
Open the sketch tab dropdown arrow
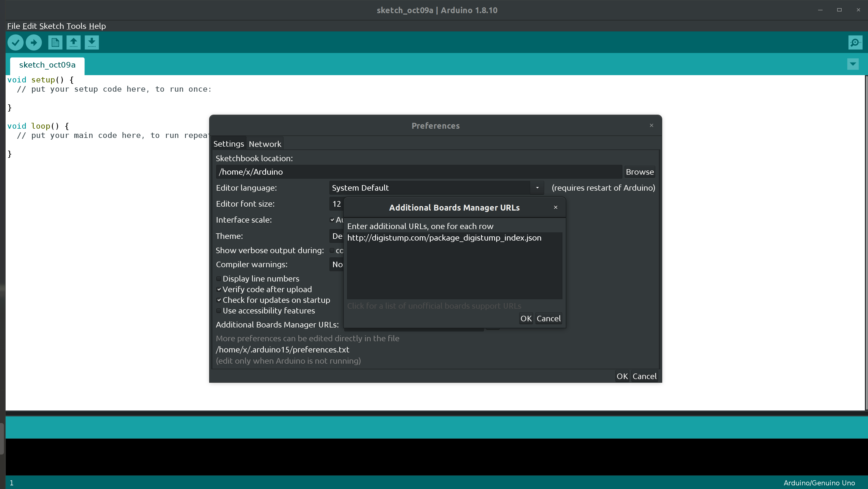tap(853, 64)
